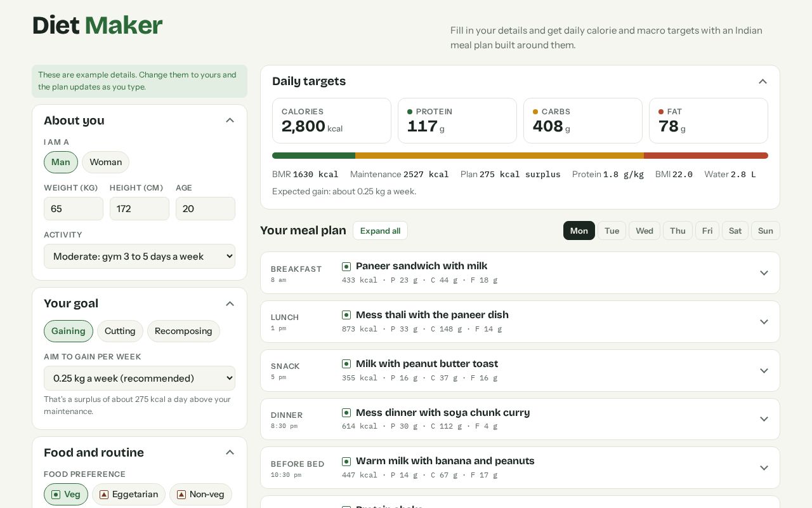The image size is (812, 508).
Task: Click the Height (cm) input field
Action: coord(140,209)
